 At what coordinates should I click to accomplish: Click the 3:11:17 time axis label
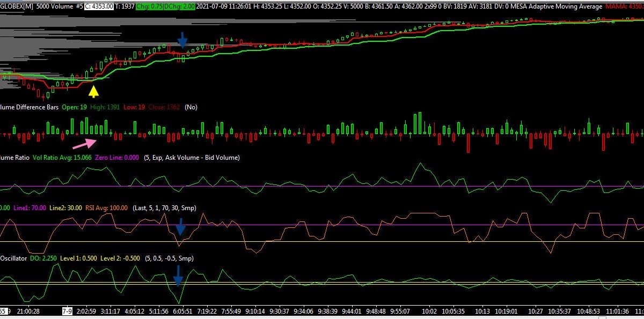tap(111, 311)
